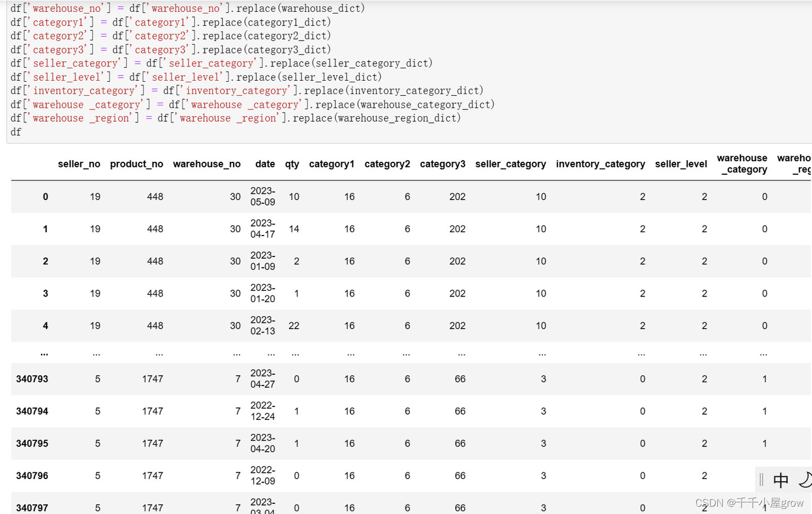
Task: Click product_no 448 in row 0
Action: pyautogui.click(x=155, y=197)
